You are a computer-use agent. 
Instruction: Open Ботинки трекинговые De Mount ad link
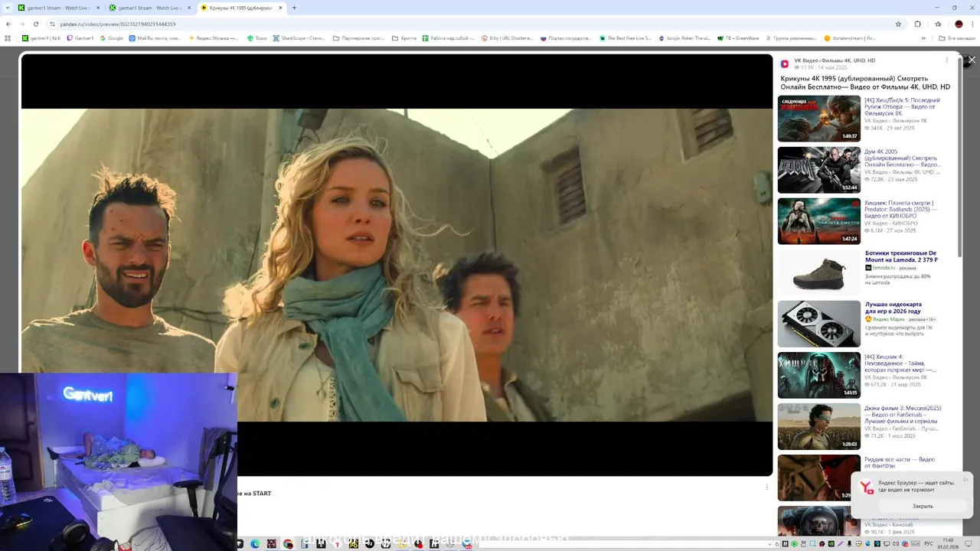pyautogui.click(x=902, y=256)
